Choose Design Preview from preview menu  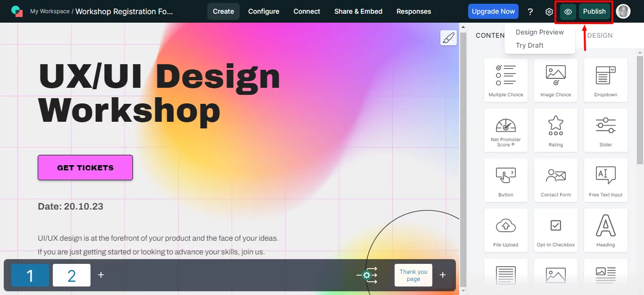point(539,32)
